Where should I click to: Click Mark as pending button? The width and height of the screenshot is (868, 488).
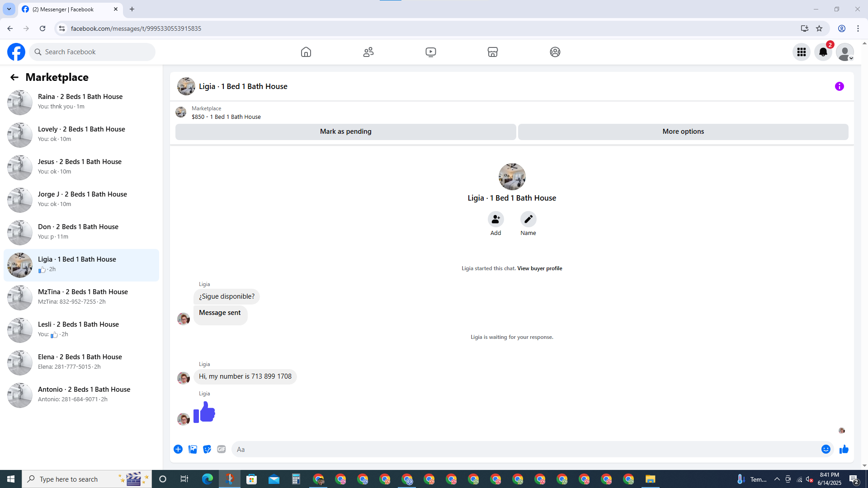[x=345, y=131]
